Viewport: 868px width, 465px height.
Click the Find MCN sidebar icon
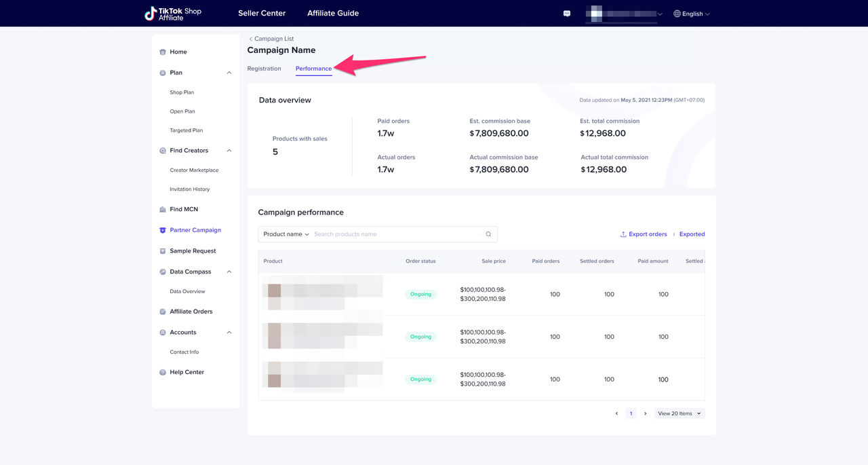(x=163, y=210)
